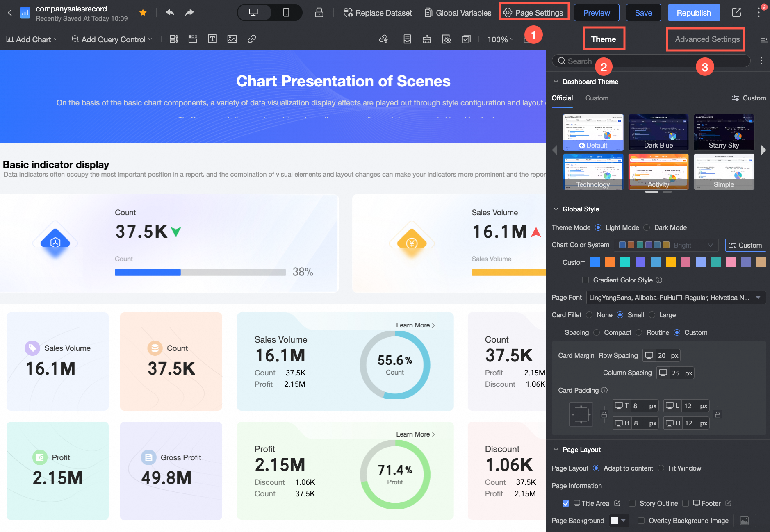
Task: Select the Technology theme thumbnail
Action: tap(593, 172)
